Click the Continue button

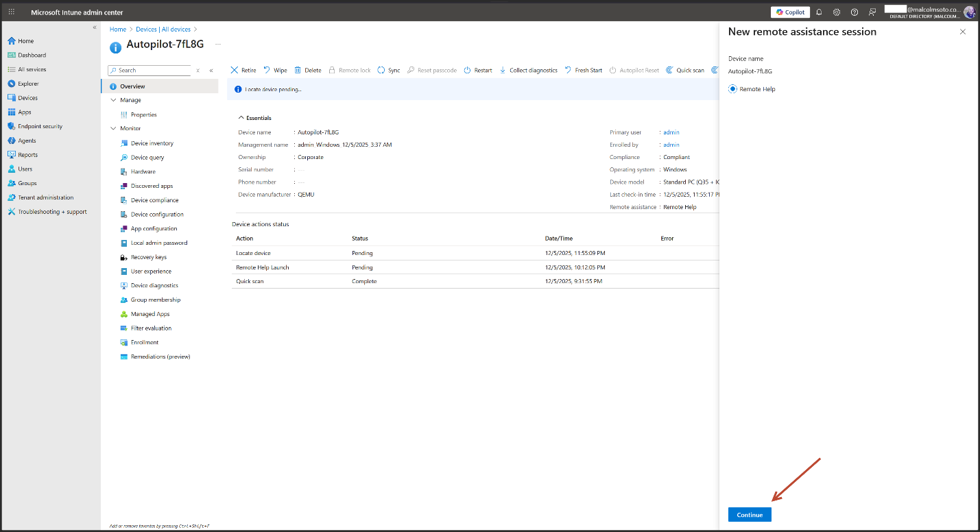750,515
